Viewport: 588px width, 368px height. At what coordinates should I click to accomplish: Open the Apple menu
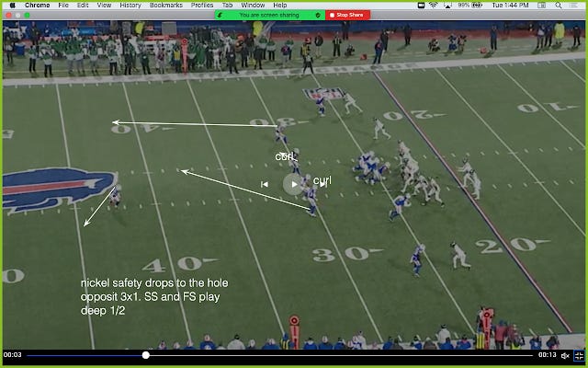pos(12,5)
